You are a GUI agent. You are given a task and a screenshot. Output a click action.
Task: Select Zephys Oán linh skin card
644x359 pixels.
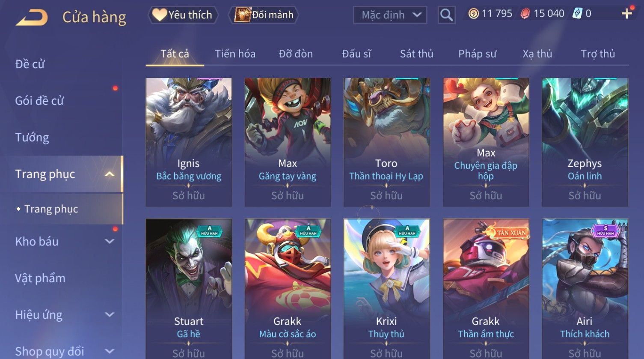585,142
